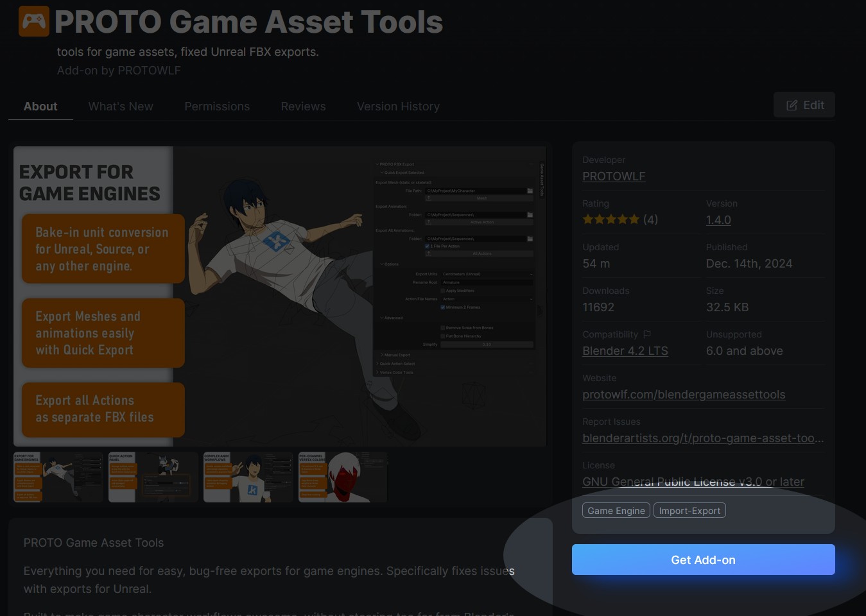Click the flag icon next to Compatibility
Viewport: 866px width, 616px height.
[647, 334]
